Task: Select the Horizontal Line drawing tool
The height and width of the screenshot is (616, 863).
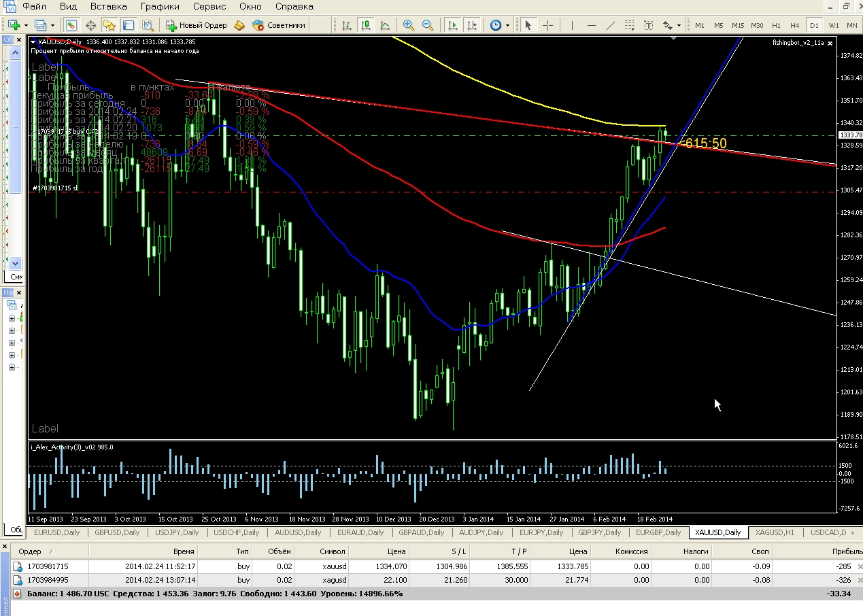Action: click(591, 25)
